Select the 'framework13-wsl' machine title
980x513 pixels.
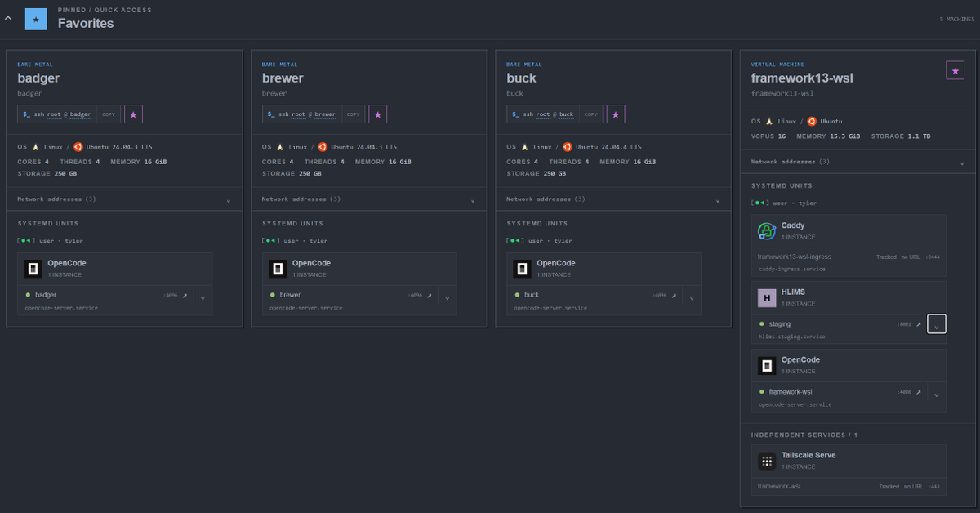(x=802, y=78)
